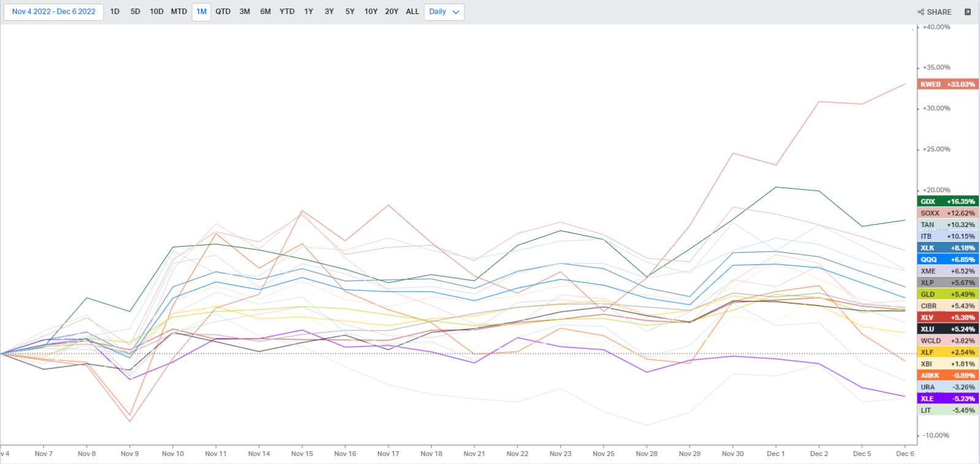
Task: Click the SOXX +12.62% legend label
Action: pos(948,213)
